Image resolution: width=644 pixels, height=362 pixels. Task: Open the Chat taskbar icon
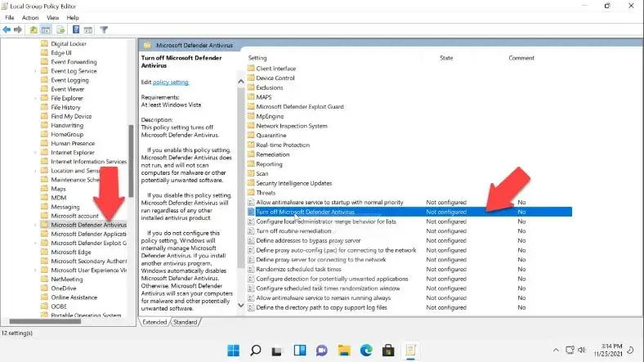[x=321, y=350]
